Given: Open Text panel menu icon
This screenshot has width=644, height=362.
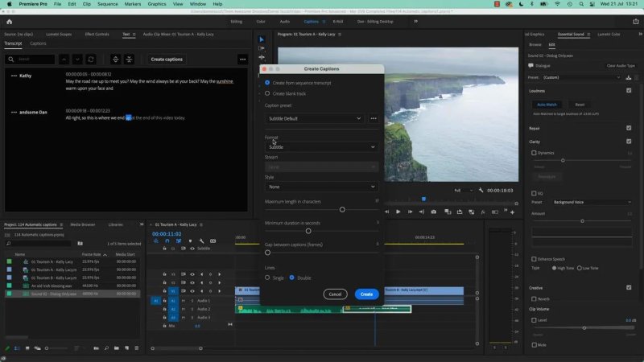Looking at the screenshot, I should coord(134,35).
